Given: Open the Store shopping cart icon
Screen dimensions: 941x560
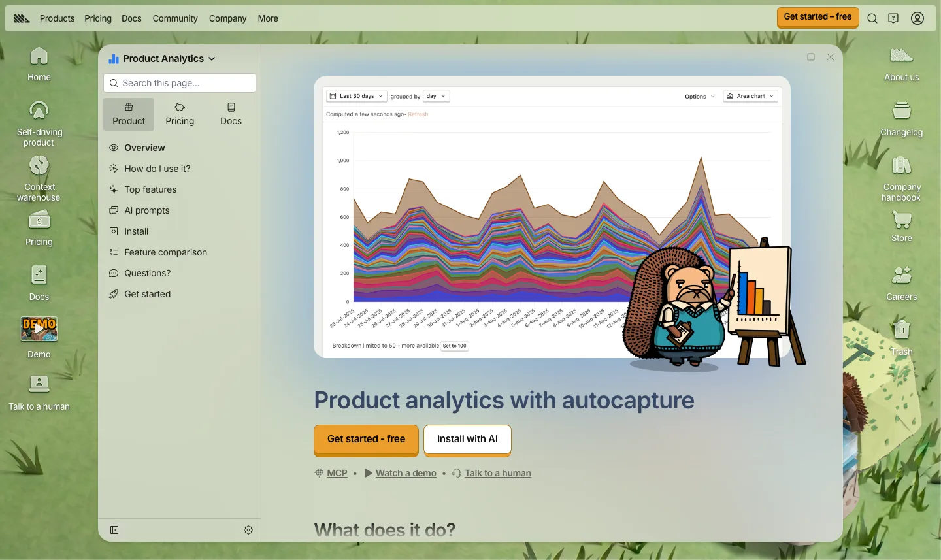Looking at the screenshot, I should (902, 227).
